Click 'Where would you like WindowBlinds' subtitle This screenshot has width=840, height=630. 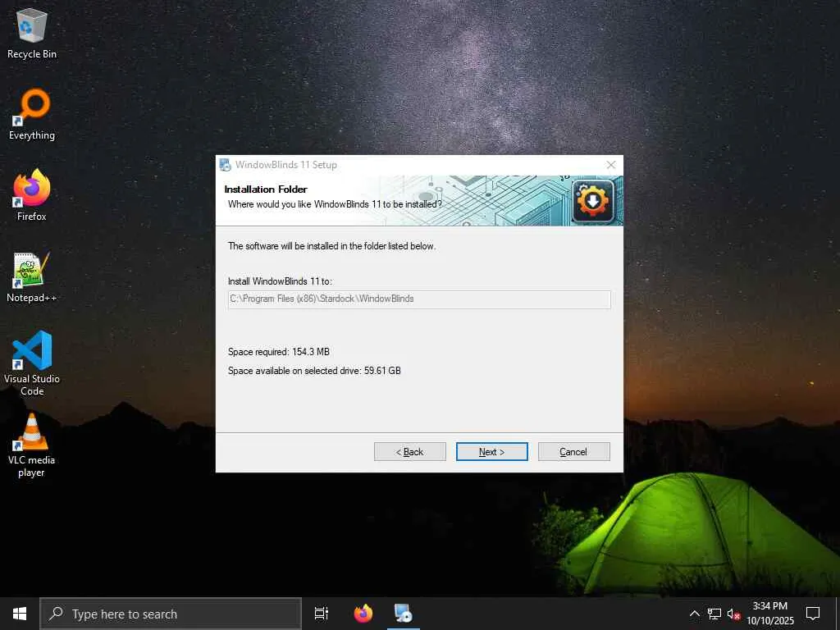[x=335, y=204]
